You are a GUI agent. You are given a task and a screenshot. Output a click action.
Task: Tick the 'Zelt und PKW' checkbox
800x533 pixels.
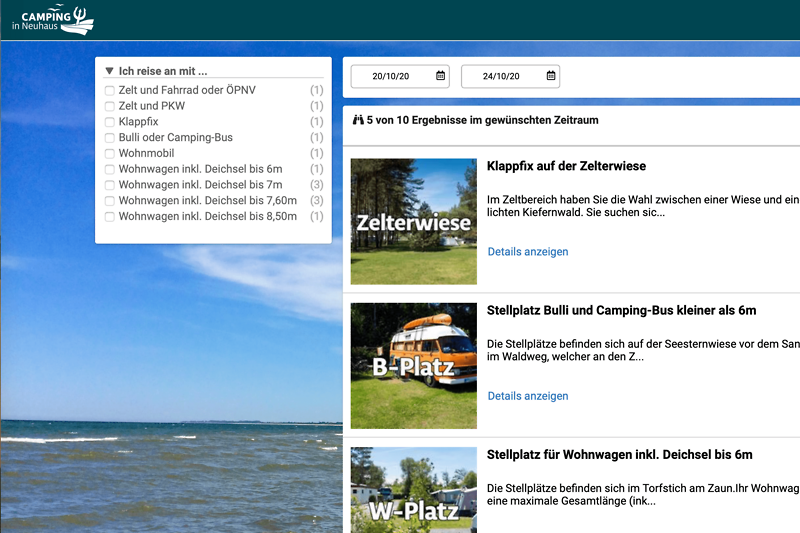tap(110, 107)
